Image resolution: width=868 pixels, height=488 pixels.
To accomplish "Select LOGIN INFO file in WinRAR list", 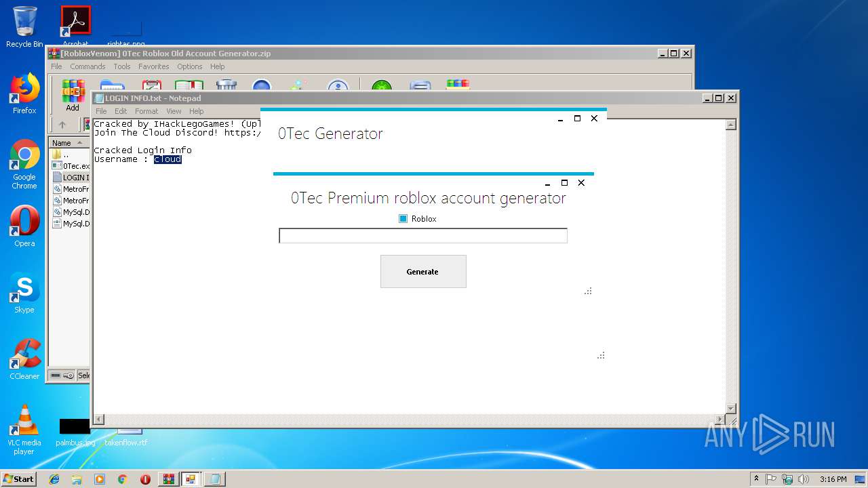I will [71, 178].
